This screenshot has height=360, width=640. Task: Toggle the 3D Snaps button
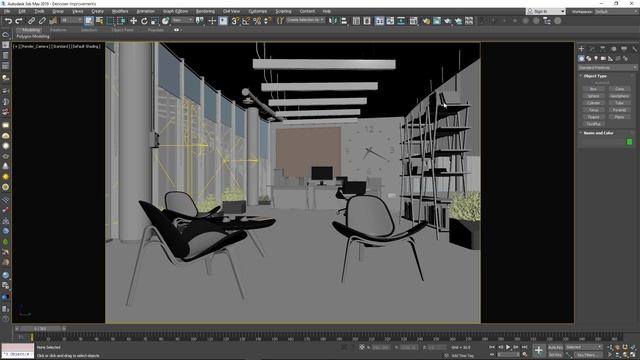(235, 21)
